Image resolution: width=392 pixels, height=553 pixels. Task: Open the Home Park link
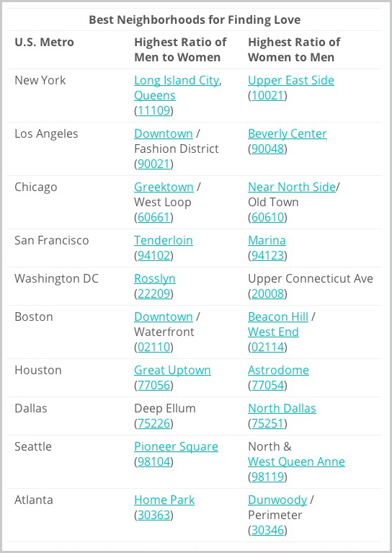point(164,500)
